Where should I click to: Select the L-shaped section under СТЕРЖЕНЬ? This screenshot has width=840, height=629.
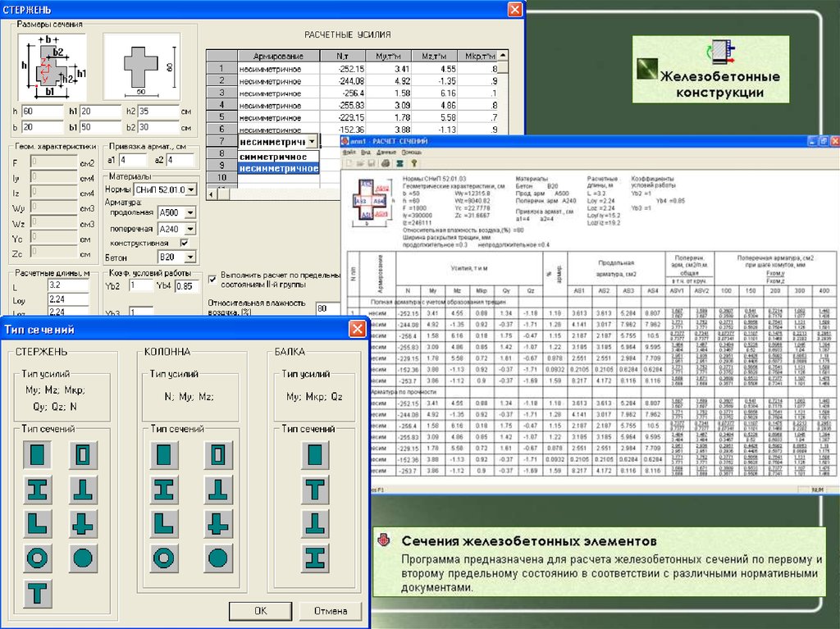coord(37,522)
